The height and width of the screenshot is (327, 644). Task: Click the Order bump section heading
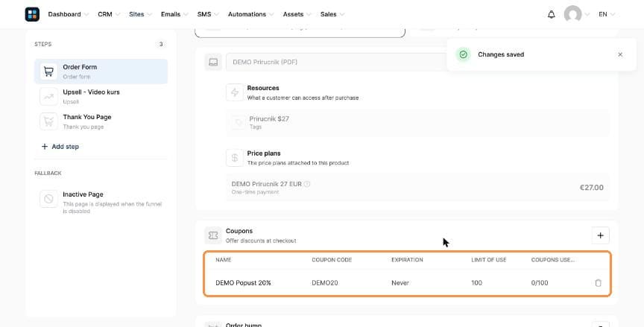click(x=244, y=325)
